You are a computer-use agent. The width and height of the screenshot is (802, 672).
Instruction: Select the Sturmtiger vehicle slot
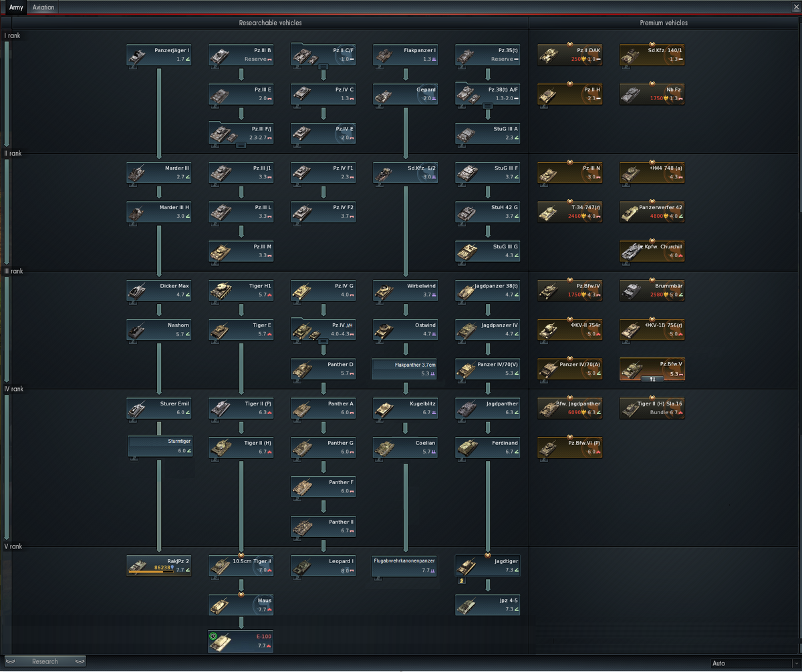click(x=160, y=446)
